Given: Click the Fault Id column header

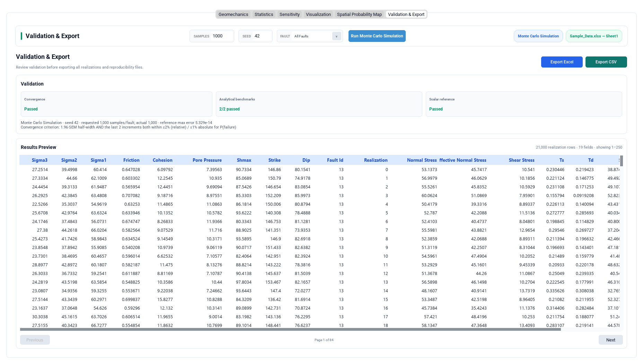Looking at the screenshot, I should coord(335,160).
